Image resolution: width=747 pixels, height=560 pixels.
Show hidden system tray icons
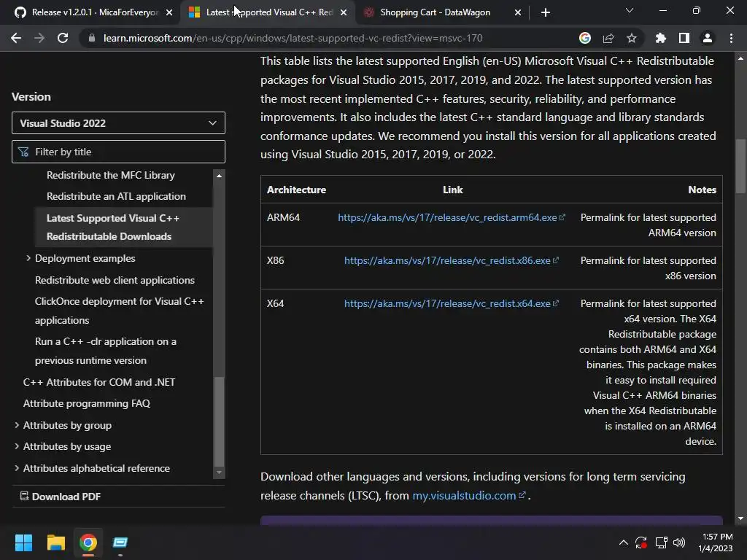623,542
